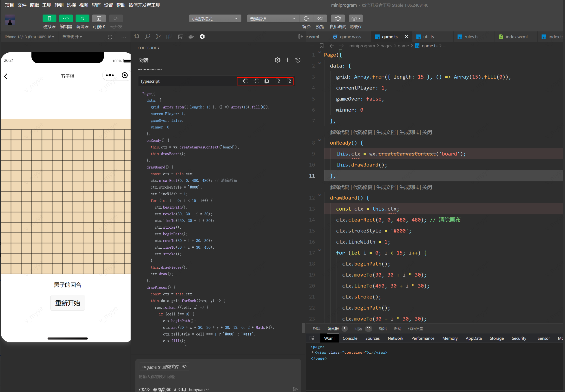This screenshot has width=565, height=392.
Task: Collapse the data block fold arrow at line 2
Action: pos(319,63)
